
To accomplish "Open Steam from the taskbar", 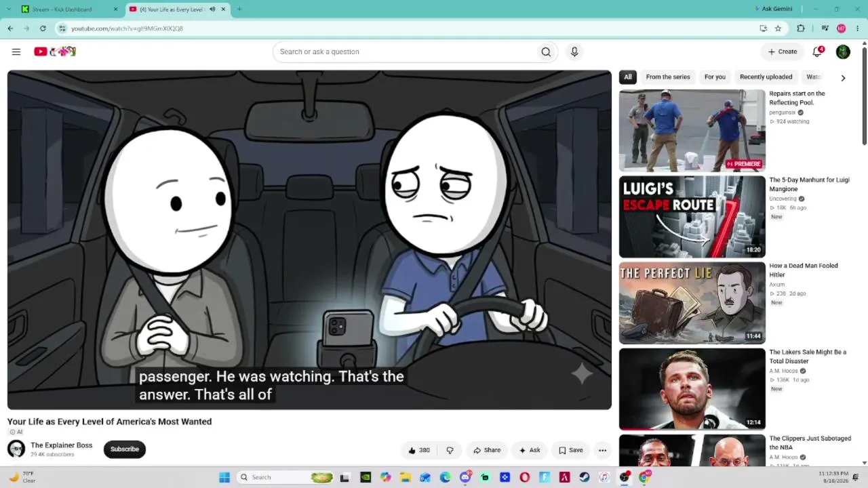I will 584,477.
